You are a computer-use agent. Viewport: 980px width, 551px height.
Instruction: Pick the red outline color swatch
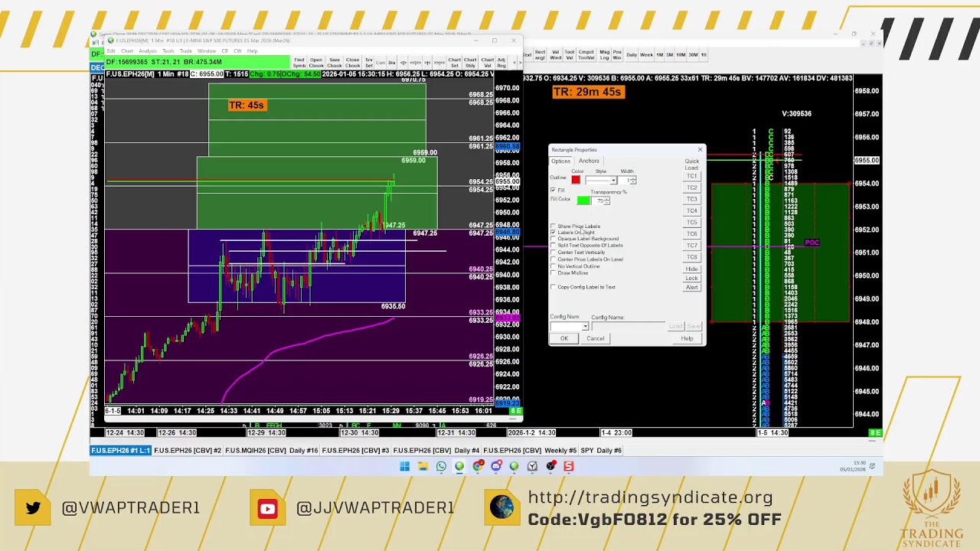pos(576,180)
